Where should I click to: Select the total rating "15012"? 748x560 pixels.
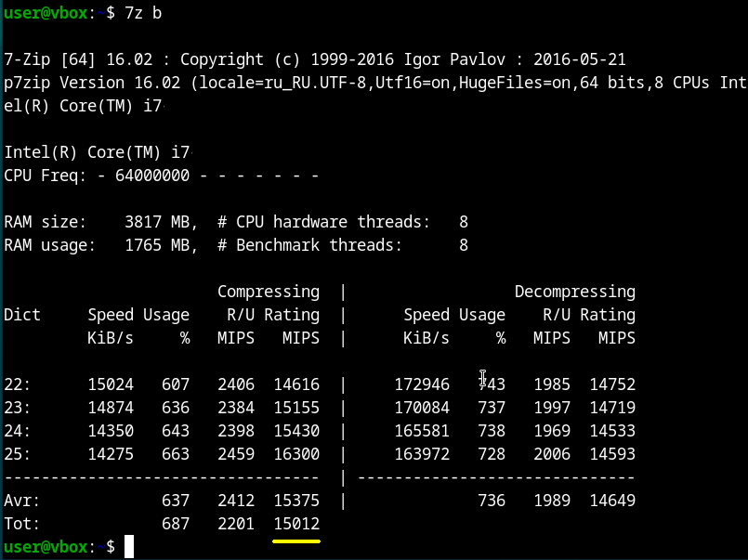(x=296, y=525)
